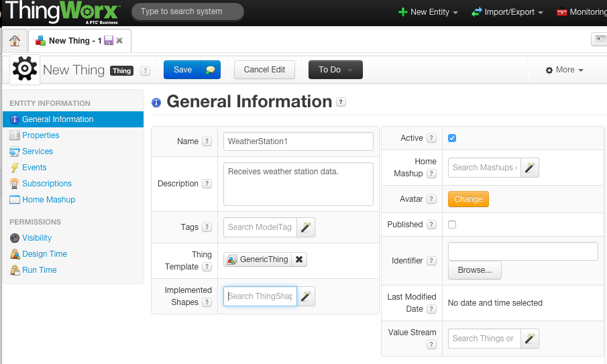The height and width of the screenshot is (364, 607).
Task: Click the ThingWorx logo
Action: pyautogui.click(x=62, y=11)
